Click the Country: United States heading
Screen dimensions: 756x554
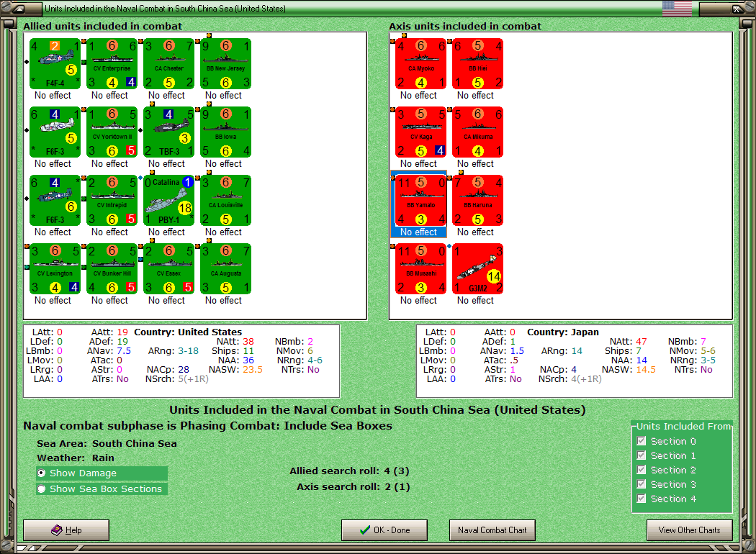pos(188,332)
